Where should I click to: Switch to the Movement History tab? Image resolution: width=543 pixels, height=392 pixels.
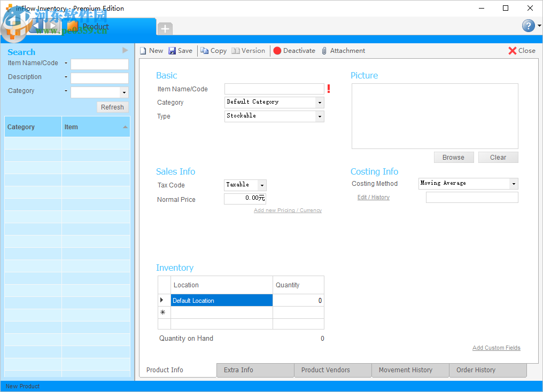pyautogui.click(x=410, y=370)
